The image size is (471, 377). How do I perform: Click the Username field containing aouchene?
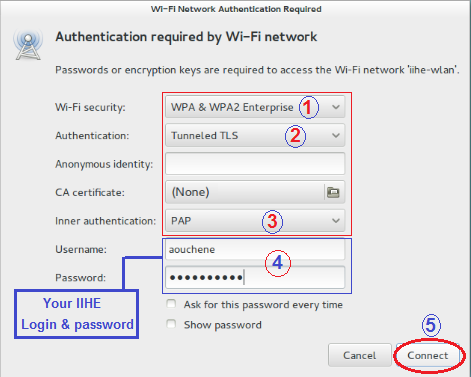coord(255,249)
